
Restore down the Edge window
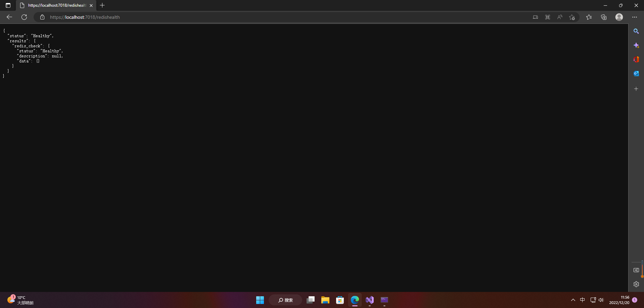point(621,5)
